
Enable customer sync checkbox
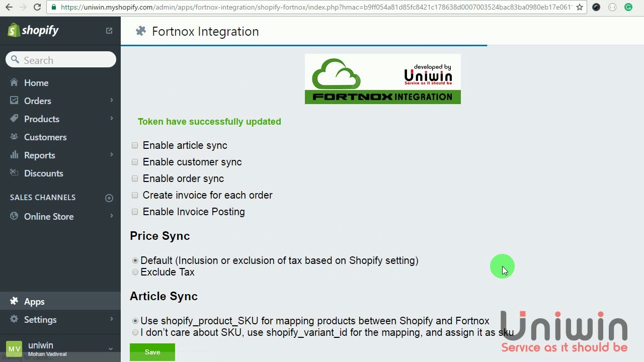pos(135,162)
